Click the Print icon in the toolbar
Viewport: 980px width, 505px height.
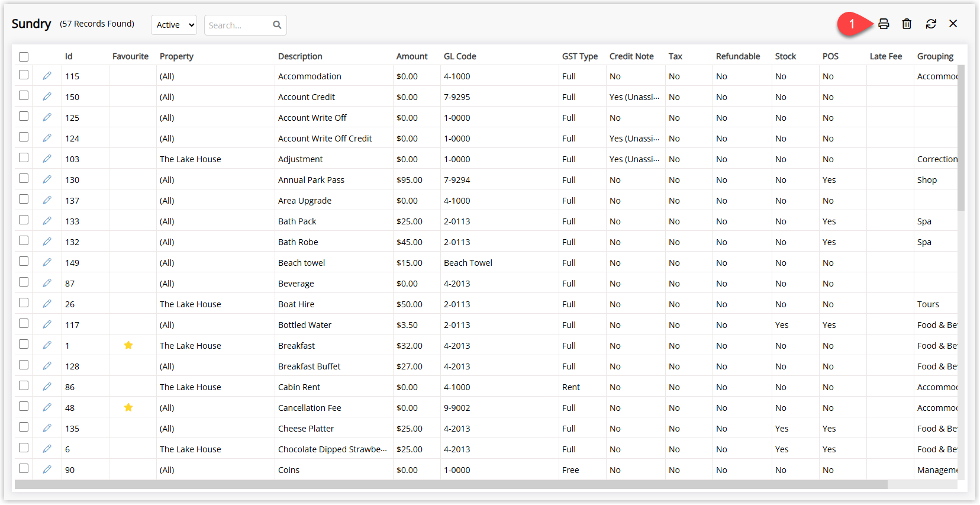point(884,24)
